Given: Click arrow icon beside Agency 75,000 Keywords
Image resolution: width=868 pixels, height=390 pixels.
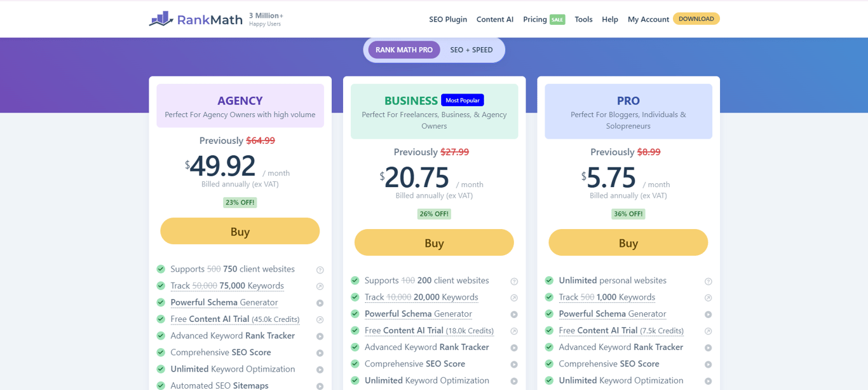Looking at the screenshot, I should pyautogui.click(x=320, y=286).
